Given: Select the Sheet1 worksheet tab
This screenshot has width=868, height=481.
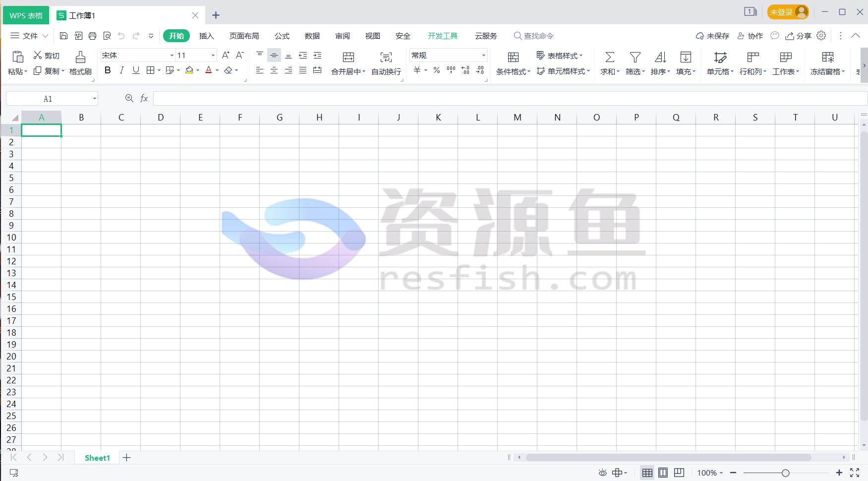Looking at the screenshot, I should (97, 458).
